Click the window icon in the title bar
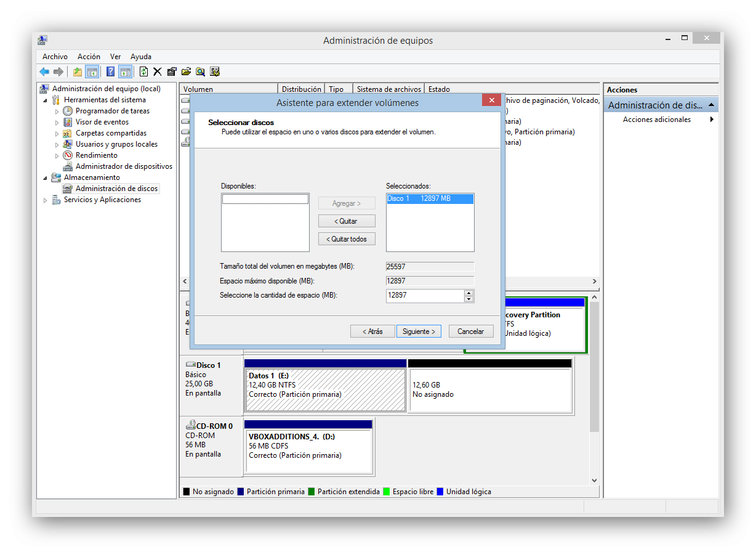This screenshot has width=756, height=549. click(x=42, y=41)
